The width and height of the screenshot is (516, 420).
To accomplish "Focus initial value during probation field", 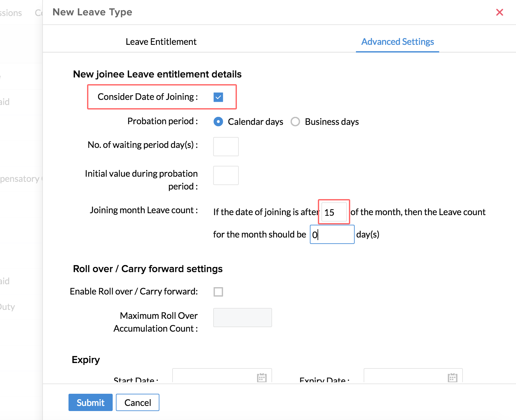I will click(226, 175).
